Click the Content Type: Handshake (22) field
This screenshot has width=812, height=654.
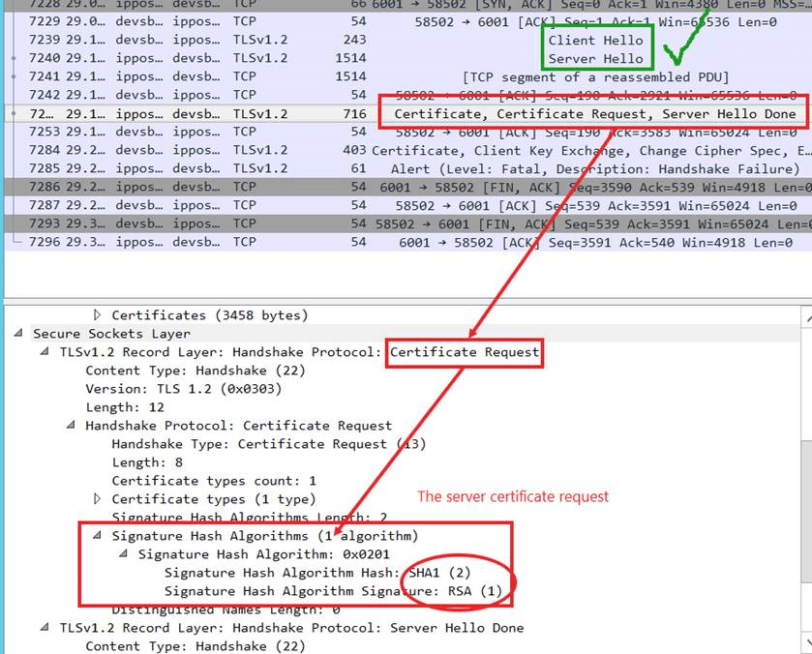point(194,370)
